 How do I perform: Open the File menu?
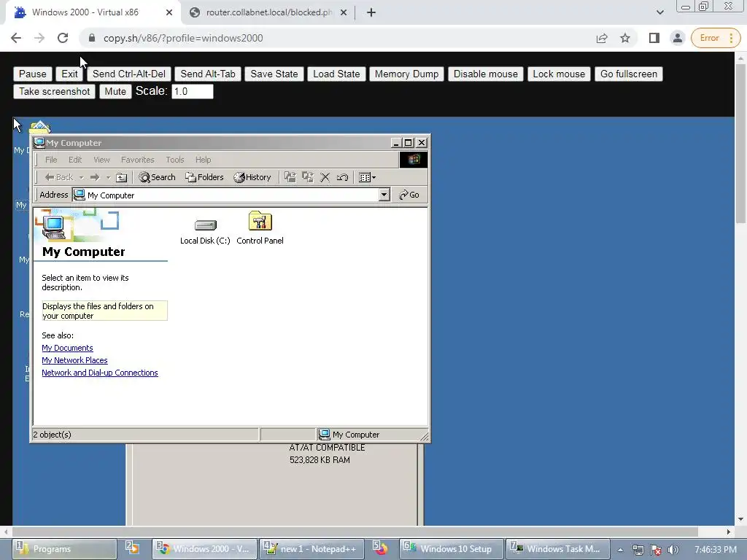pos(51,160)
